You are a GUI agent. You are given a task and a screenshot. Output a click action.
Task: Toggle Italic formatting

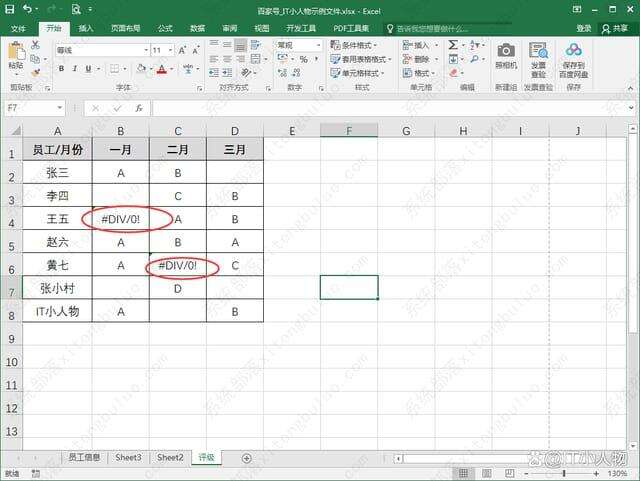[74, 69]
